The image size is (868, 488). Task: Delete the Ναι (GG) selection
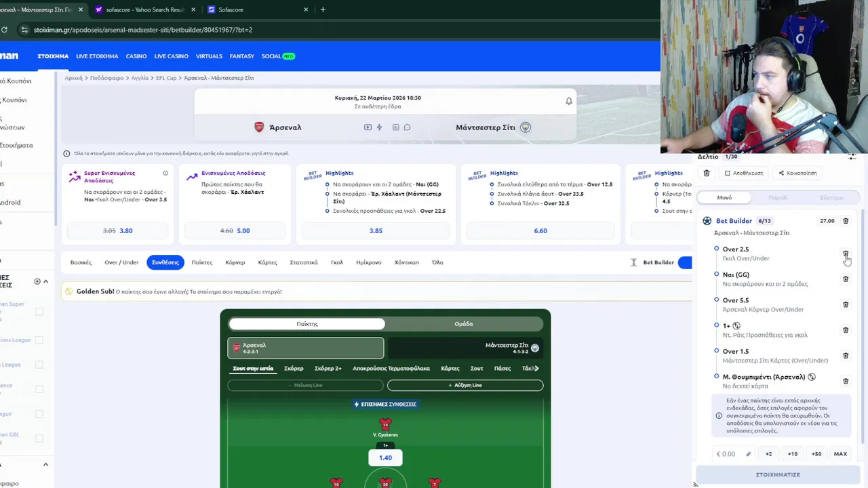(846, 279)
